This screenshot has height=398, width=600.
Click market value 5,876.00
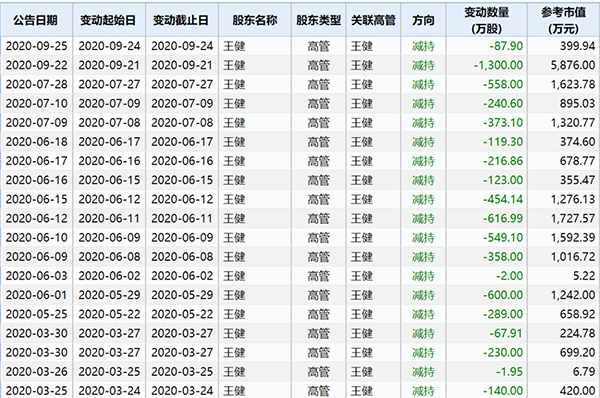[573, 65]
